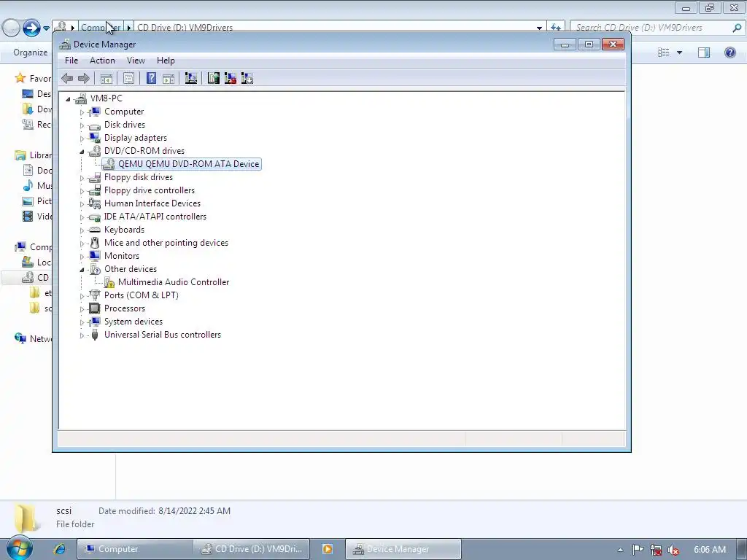Viewport: 747px width, 560px height.
Task: Click the Explorer back navigation button
Action: (10, 28)
